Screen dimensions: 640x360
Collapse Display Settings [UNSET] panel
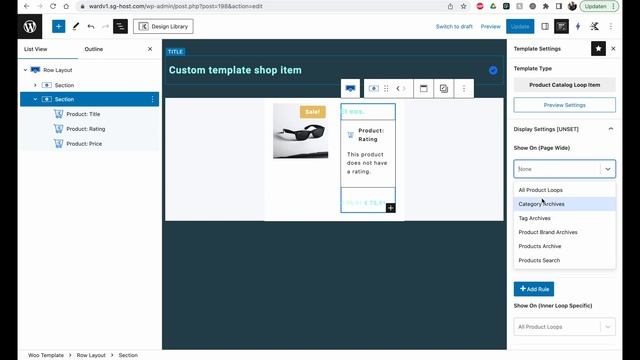point(611,129)
